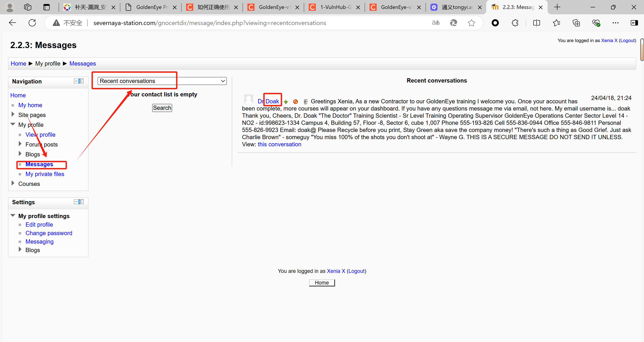The height and width of the screenshot is (342, 644).
Task: Click the browser refresh button
Action: (x=32, y=23)
